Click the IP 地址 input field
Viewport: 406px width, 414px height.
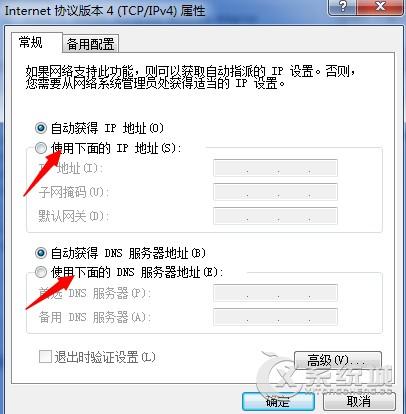pos(275,168)
